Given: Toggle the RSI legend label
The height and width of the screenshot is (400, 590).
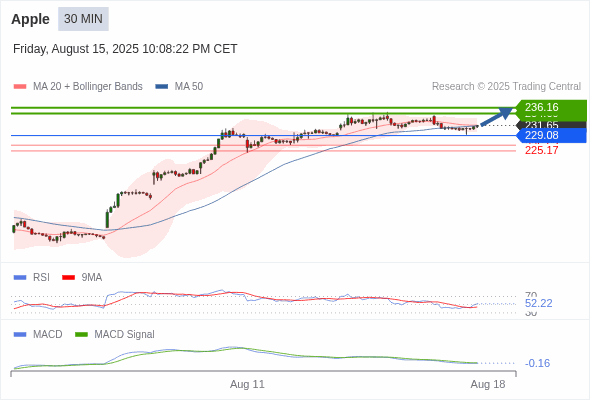Looking at the screenshot, I should pyautogui.click(x=41, y=278).
